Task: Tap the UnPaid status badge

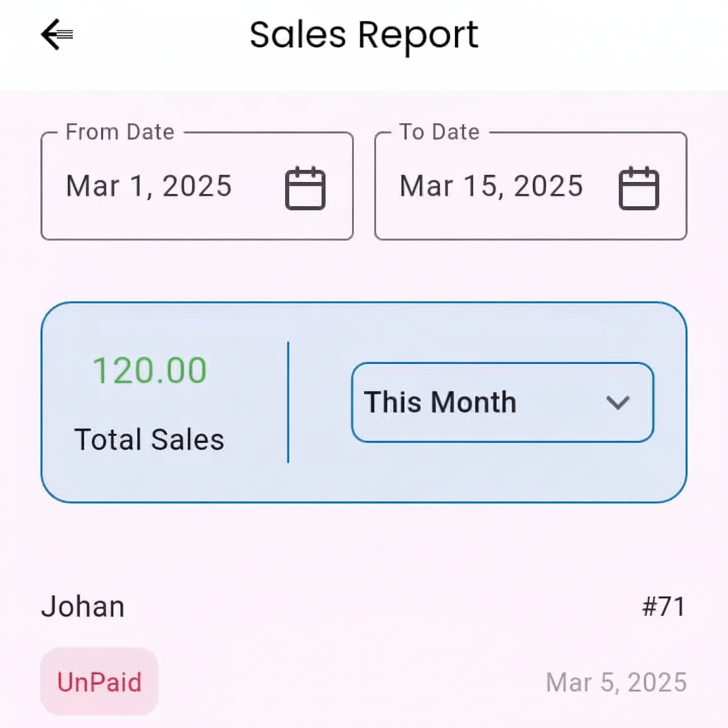Action: 99,682
